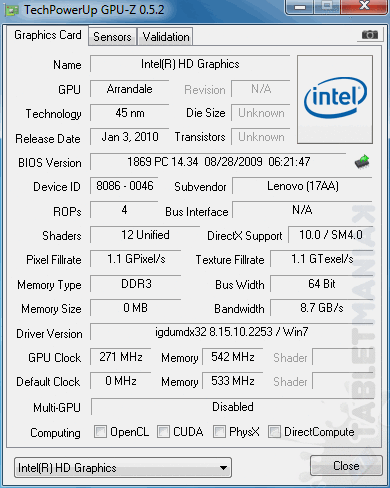The width and height of the screenshot is (390, 488).
Task: Enable the OpenCL checkbox
Action: click(100, 431)
